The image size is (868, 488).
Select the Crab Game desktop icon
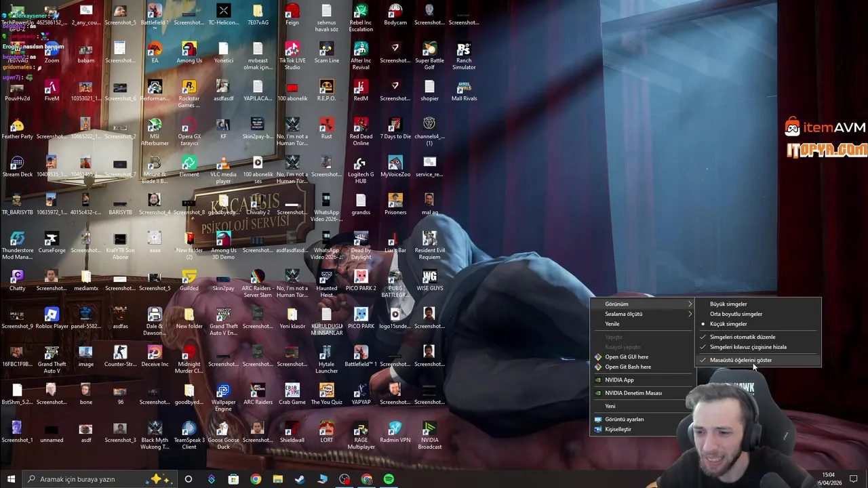pos(292,394)
